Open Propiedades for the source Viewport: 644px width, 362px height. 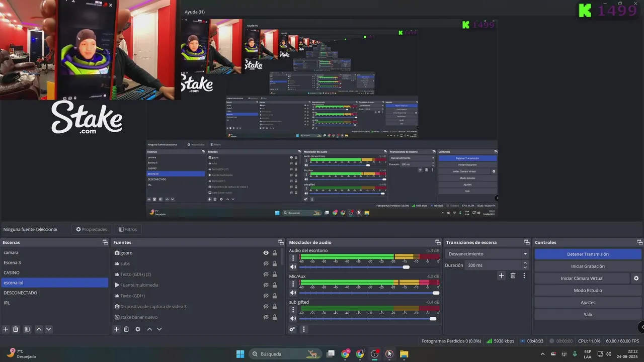point(92,229)
